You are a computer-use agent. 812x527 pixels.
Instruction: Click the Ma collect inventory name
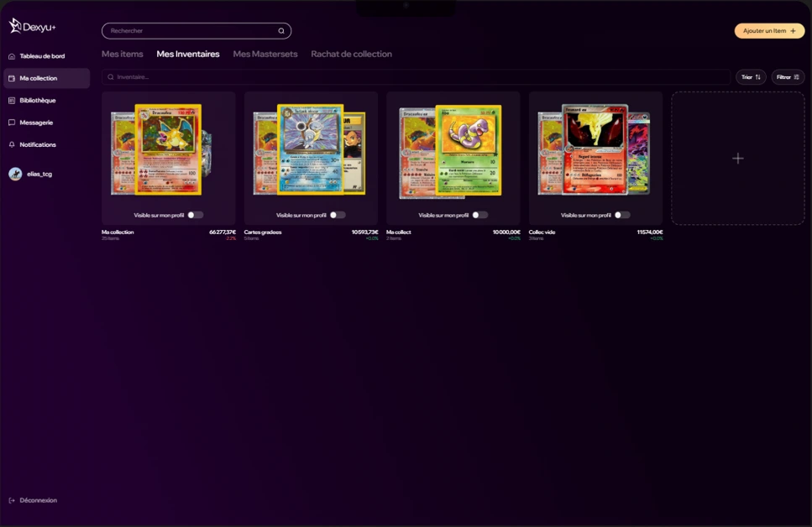coord(399,232)
